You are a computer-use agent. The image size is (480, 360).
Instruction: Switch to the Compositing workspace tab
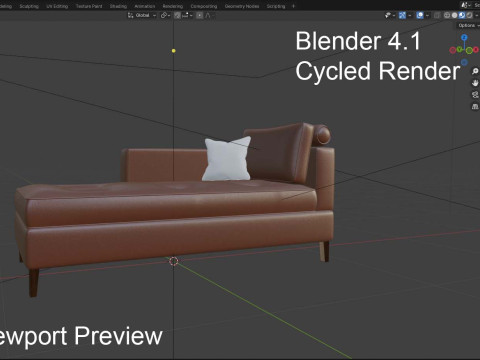203,6
